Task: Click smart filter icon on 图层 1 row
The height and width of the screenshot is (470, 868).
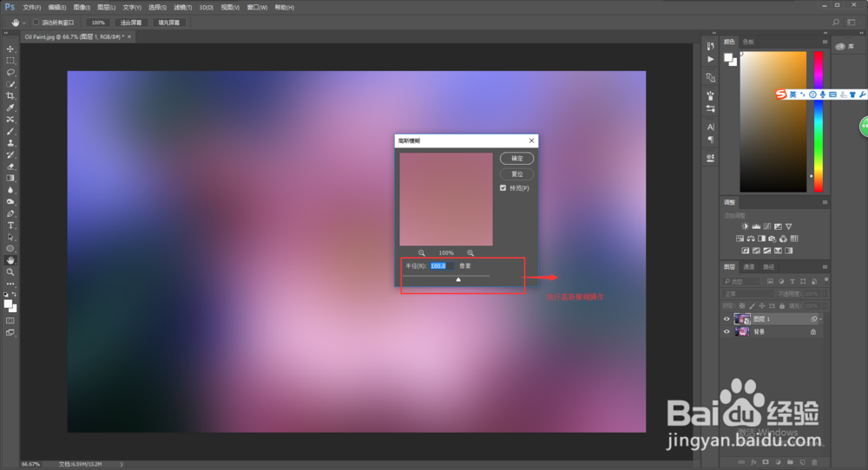Action: point(814,319)
